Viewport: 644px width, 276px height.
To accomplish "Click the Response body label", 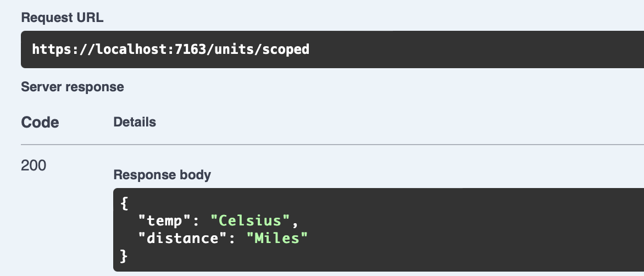I will click(x=162, y=175).
